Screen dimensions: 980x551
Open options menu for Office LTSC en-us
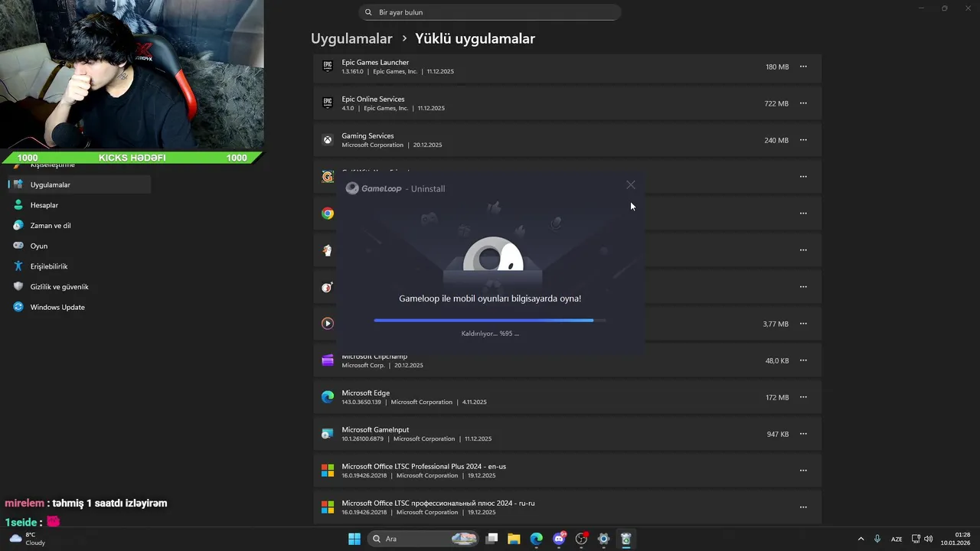tap(803, 471)
